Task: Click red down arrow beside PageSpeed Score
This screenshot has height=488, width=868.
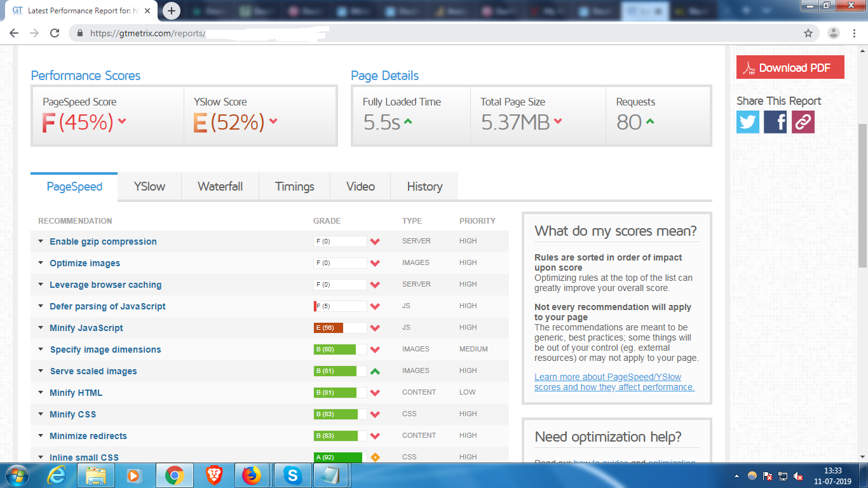Action: (122, 121)
